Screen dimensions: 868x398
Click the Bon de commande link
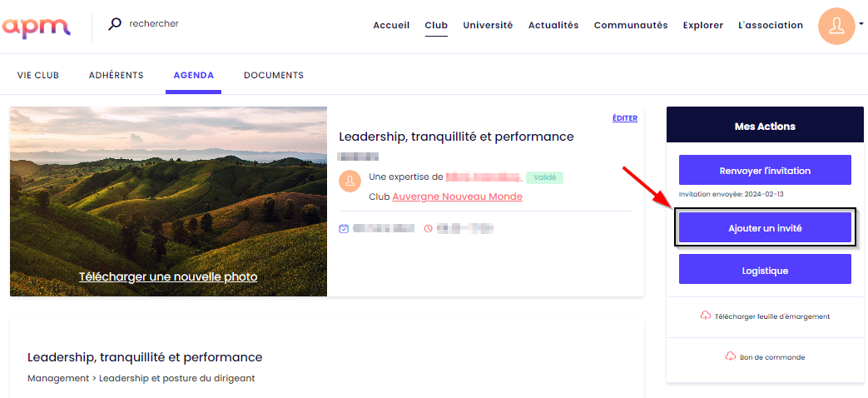(x=771, y=357)
